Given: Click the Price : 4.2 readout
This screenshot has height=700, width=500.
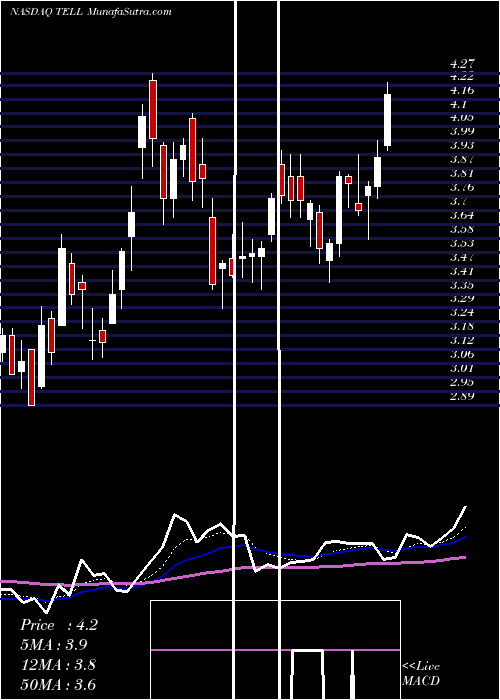Looking at the screenshot, I should point(59,625).
